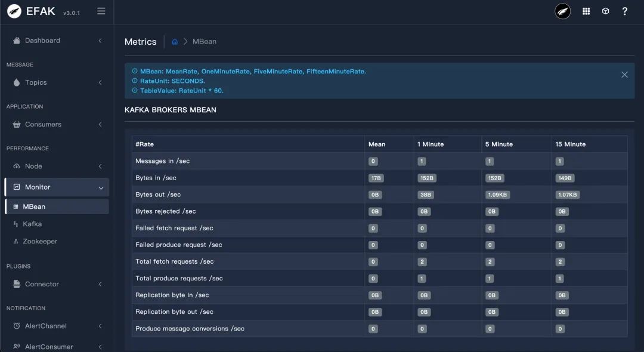Click the Node cloud icon
The image size is (644, 352).
click(x=17, y=166)
